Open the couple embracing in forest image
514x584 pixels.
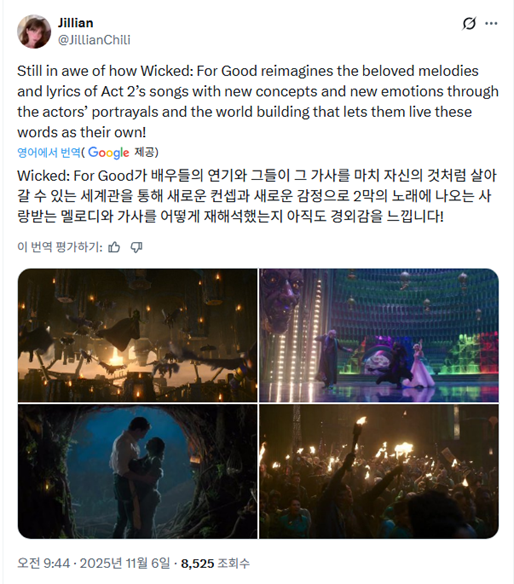click(x=137, y=471)
